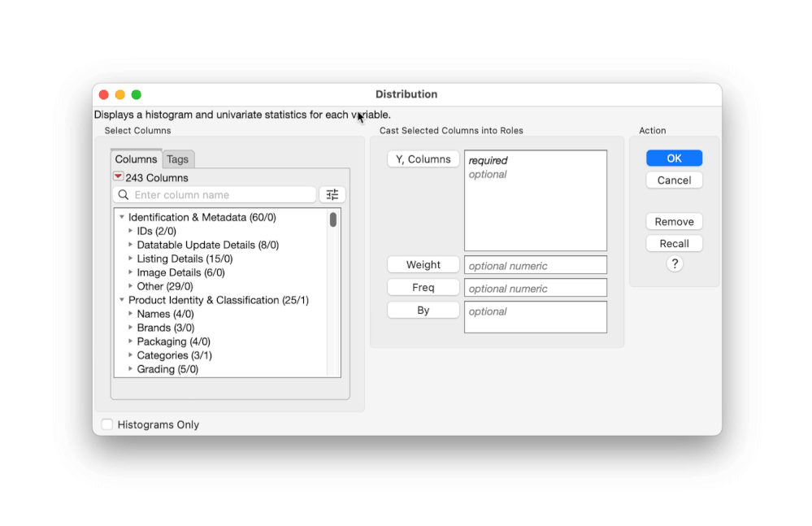Viewport: 812px width, 526px height.
Task: Switch to the Columns tab
Action: point(137,159)
